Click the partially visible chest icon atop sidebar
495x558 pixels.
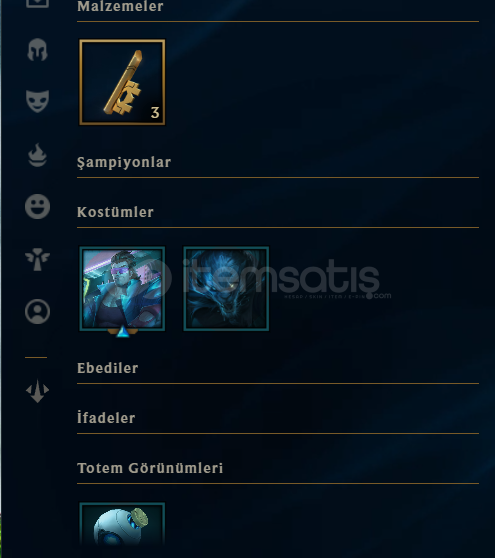37,4
